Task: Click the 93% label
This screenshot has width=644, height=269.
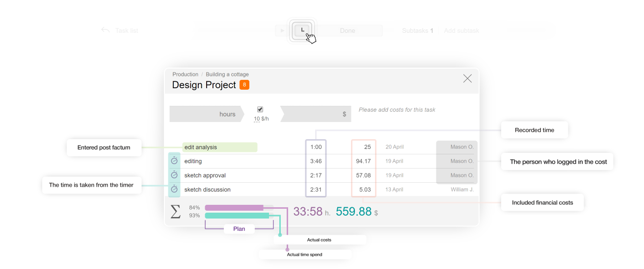Action: tap(194, 216)
